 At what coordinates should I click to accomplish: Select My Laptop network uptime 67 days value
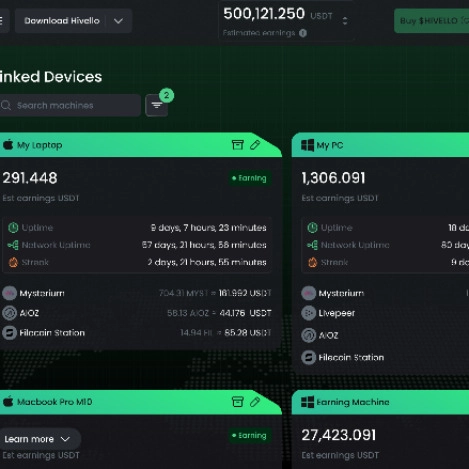point(204,245)
